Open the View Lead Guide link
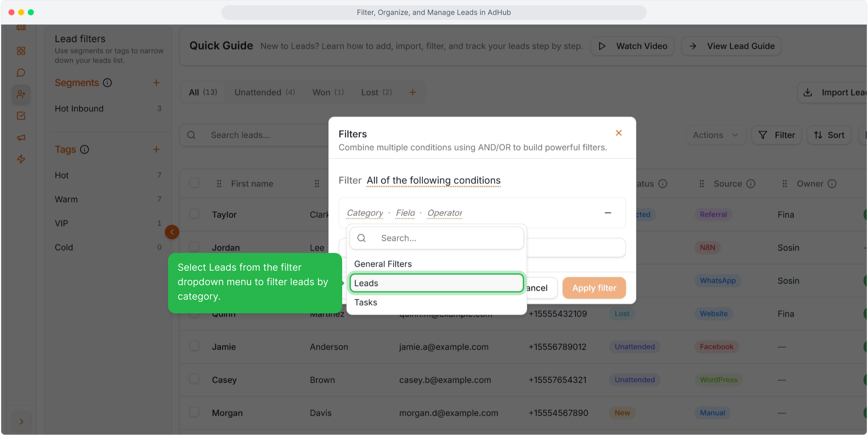The image size is (868, 435). [731, 46]
